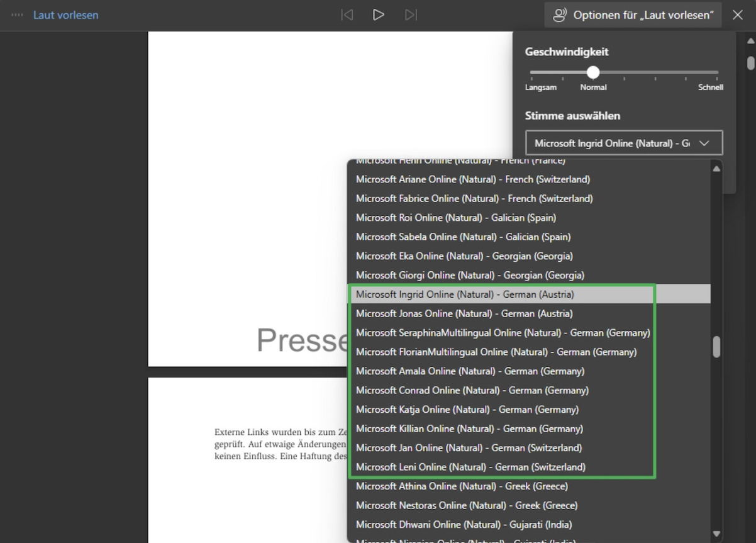This screenshot has height=543, width=756.
Task: Click the voice list scrollbar down arrow
Action: tap(716, 534)
